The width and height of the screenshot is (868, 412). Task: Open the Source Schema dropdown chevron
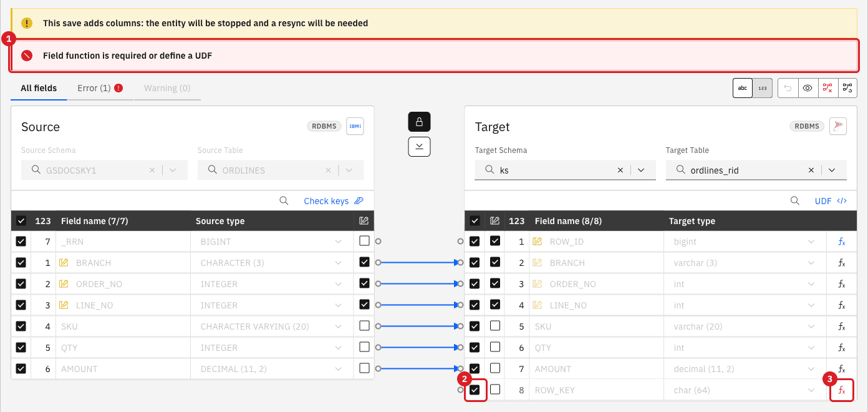click(x=173, y=170)
